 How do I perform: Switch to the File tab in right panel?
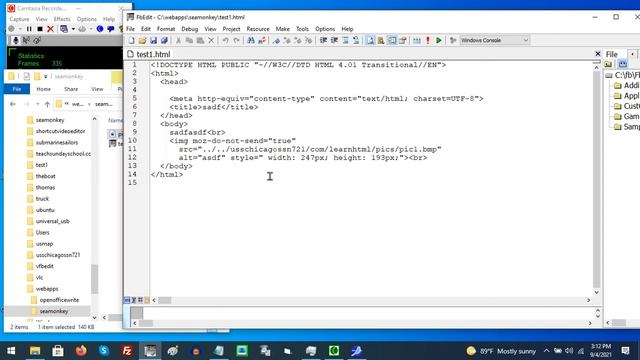pyautogui.click(x=612, y=54)
